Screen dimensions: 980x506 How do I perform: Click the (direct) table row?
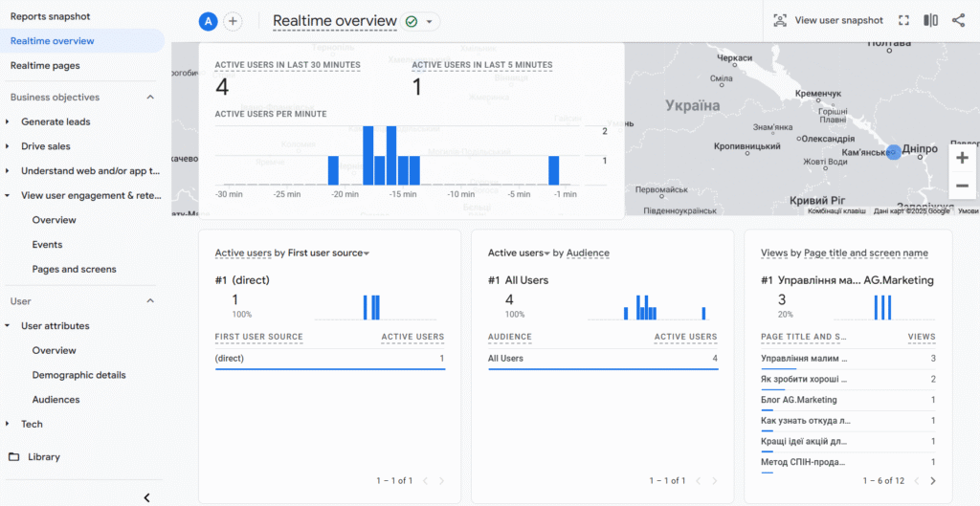point(329,359)
